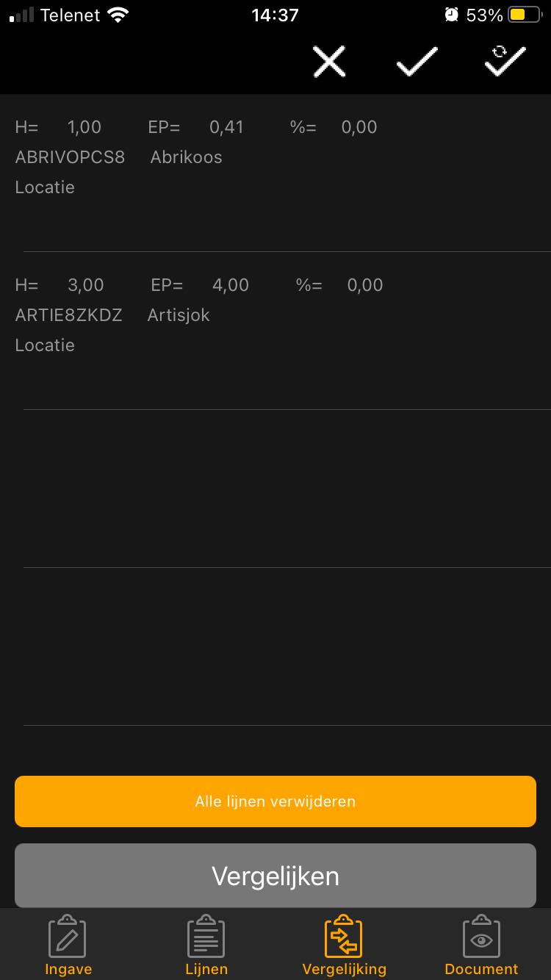The height and width of the screenshot is (980, 551).
Task: Tap the single checkmark confirm icon
Action: [x=417, y=62]
